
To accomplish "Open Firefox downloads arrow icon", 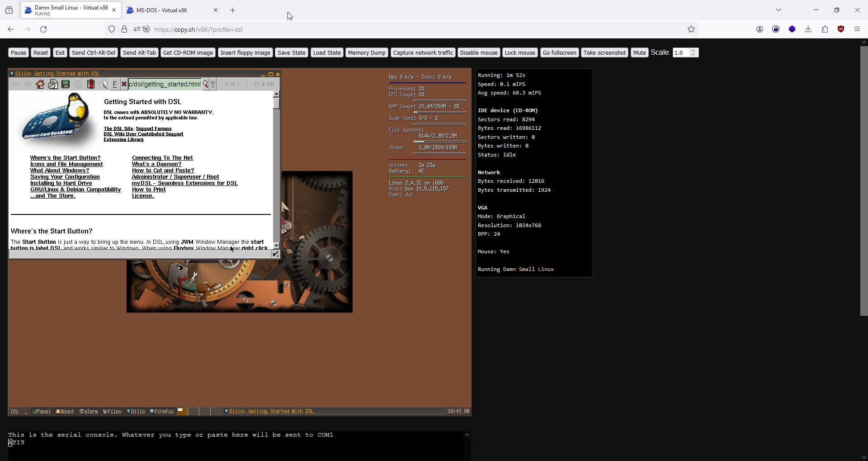I will pos(808,29).
